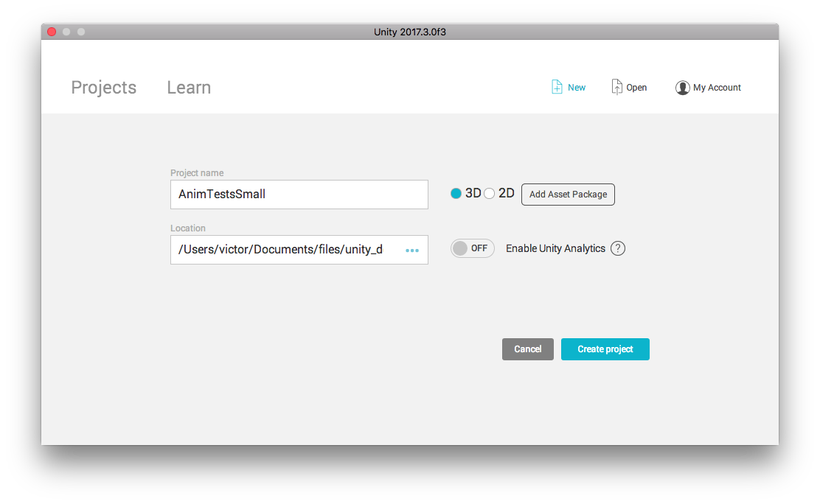Click inside the Project name field
820x504 pixels.
pos(299,194)
